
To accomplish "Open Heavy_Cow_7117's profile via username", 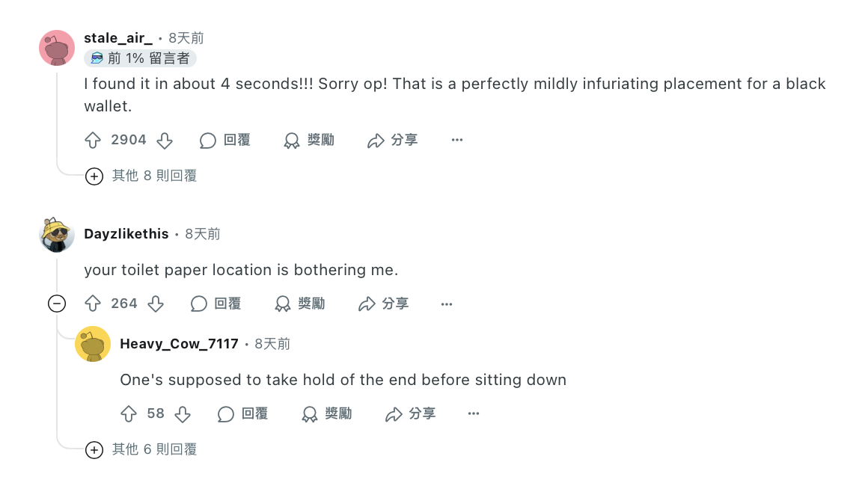I will click(x=179, y=344).
